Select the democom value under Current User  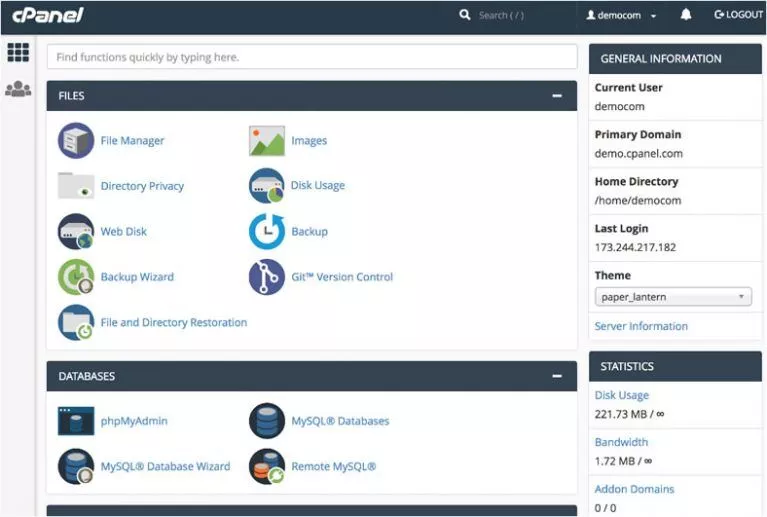(x=620, y=107)
